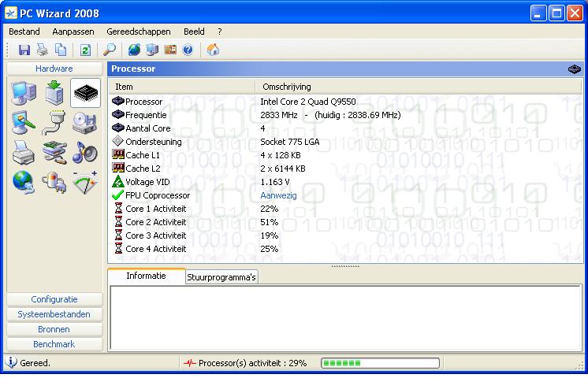Click the Save floppy disk toolbar icon

[x=24, y=50]
